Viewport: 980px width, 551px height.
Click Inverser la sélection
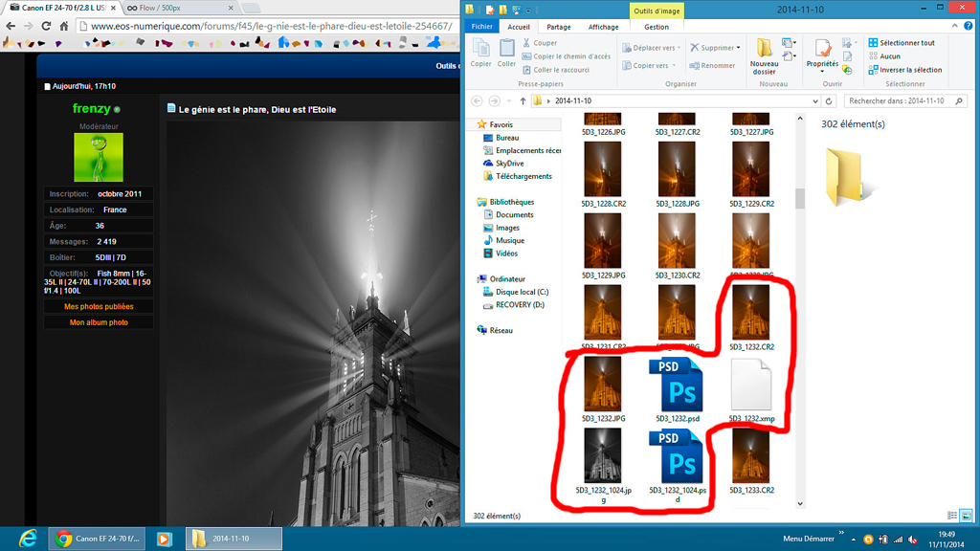[905, 70]
